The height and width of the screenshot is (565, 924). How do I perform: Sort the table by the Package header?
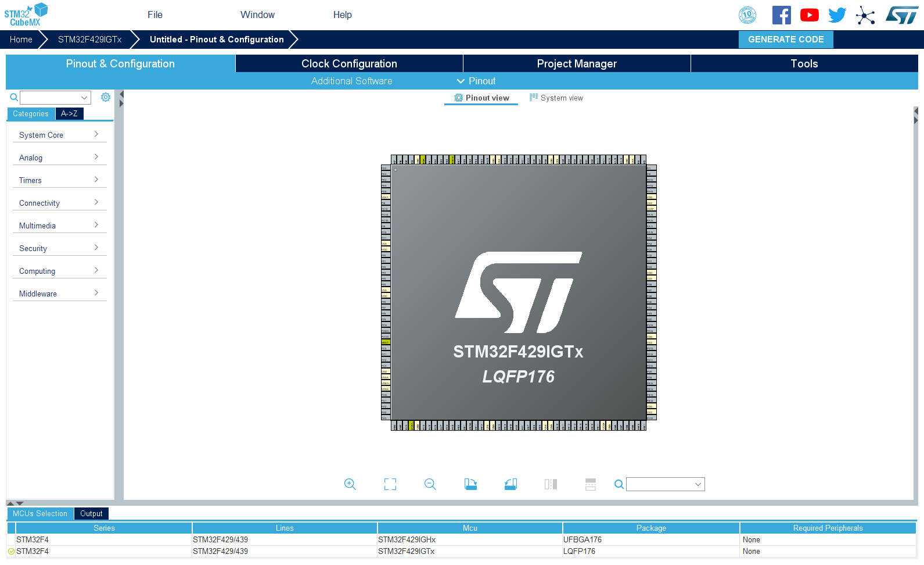coord(651,528)
